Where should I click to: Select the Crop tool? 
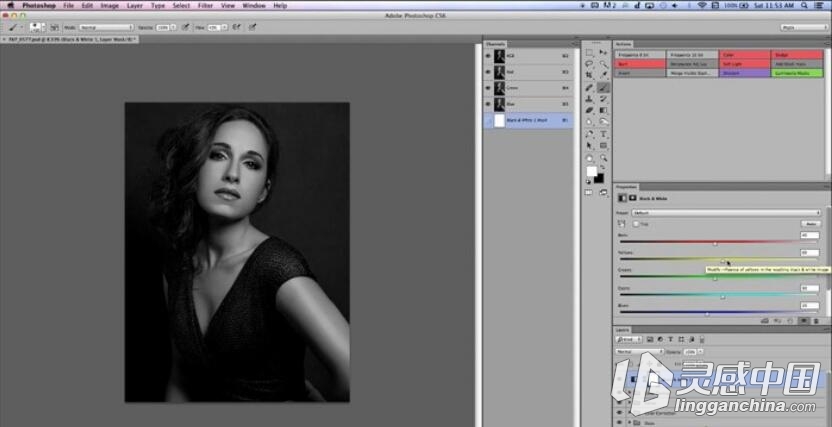pos(590,76)
